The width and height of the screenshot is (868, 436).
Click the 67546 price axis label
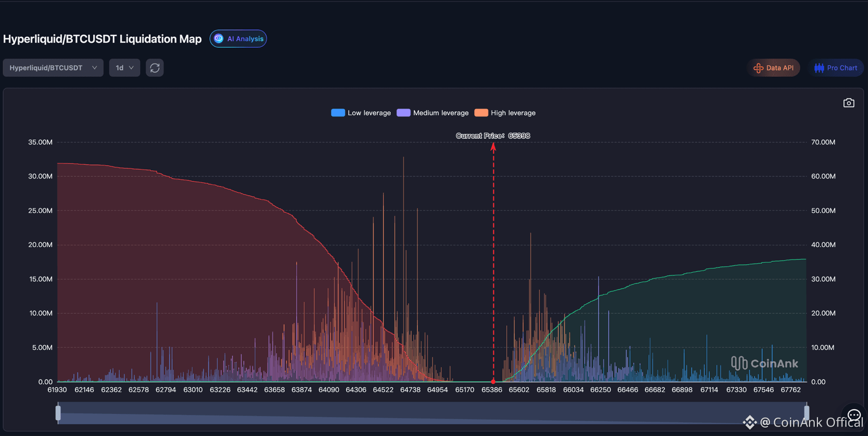763,390
